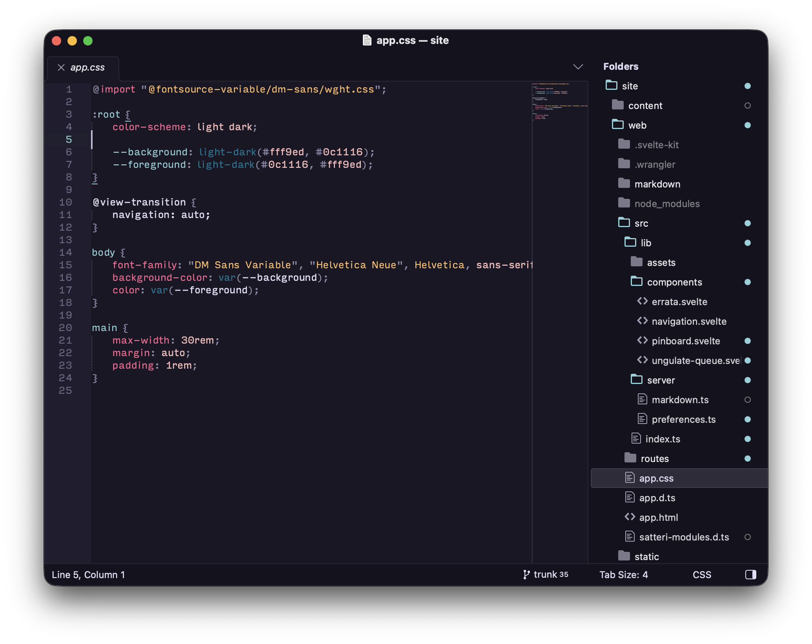Close the app.css tab
Screen dimensions: 812x644
(x=61, y=67)
